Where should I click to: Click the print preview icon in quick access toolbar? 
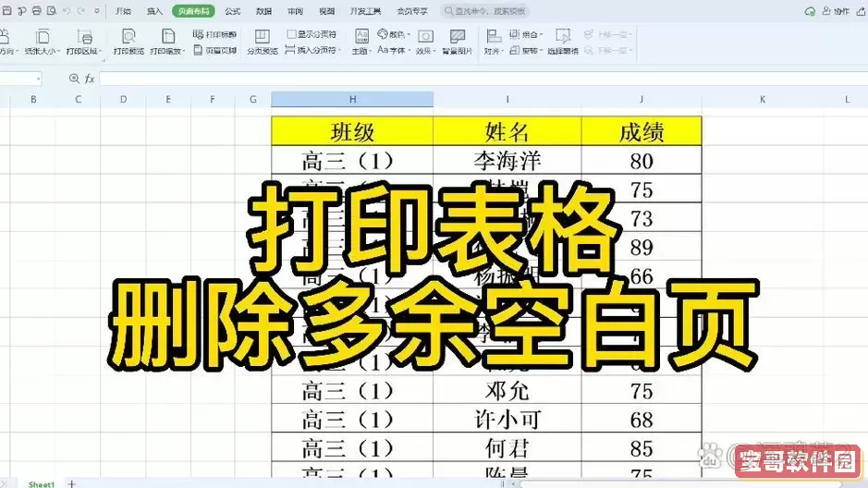52,10
